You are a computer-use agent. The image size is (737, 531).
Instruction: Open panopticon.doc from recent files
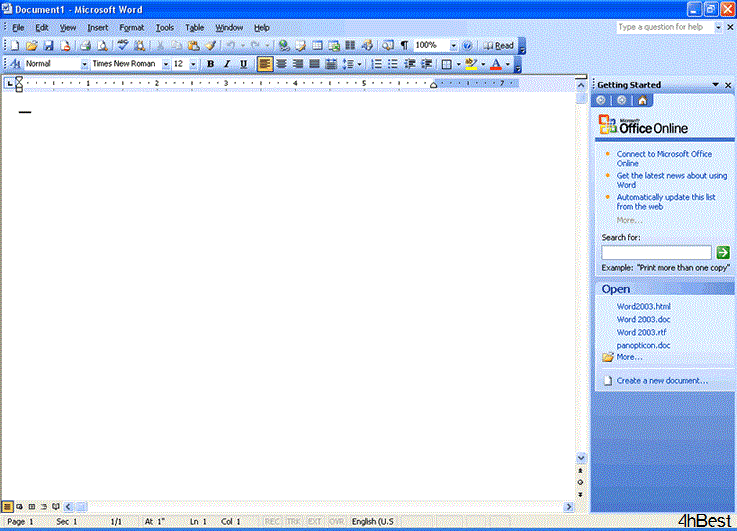click(643, 345)
